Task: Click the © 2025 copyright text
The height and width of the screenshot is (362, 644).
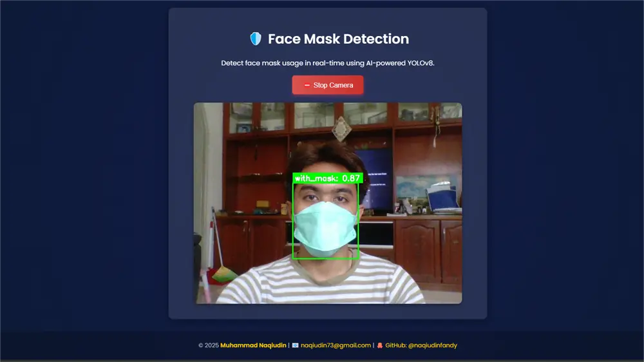Action: (209, 345)
